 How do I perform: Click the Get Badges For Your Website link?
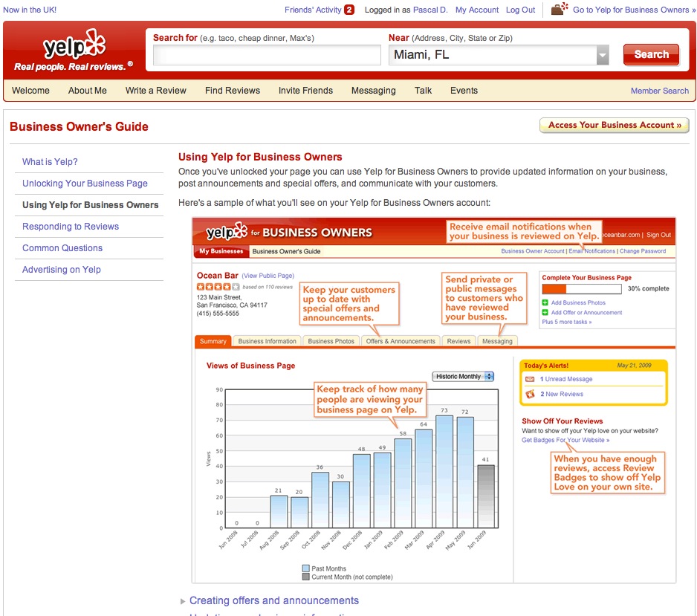(565, 440)
